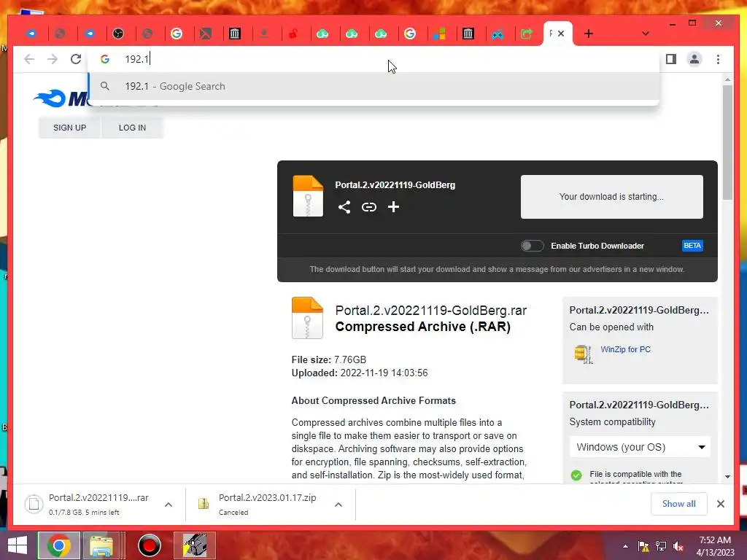Expand options for Portal.2.v2023.01.17.zip download
This screenshot has width=747, height=560.
338,505
